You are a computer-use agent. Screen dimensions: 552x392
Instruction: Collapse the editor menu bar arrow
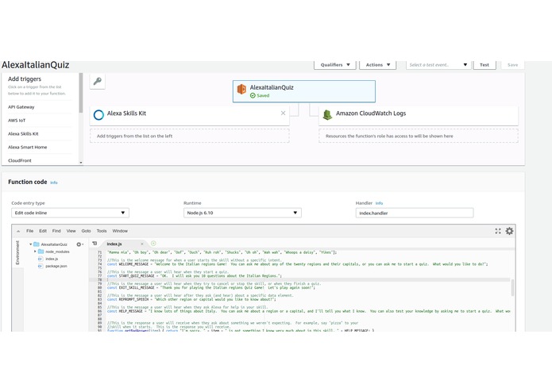[18, 231]
